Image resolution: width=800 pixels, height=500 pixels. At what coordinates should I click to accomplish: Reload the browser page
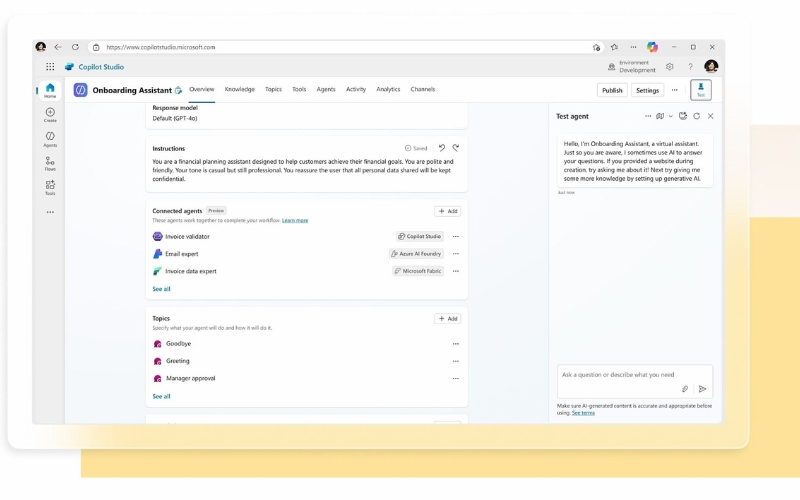(x=75, y=47)
